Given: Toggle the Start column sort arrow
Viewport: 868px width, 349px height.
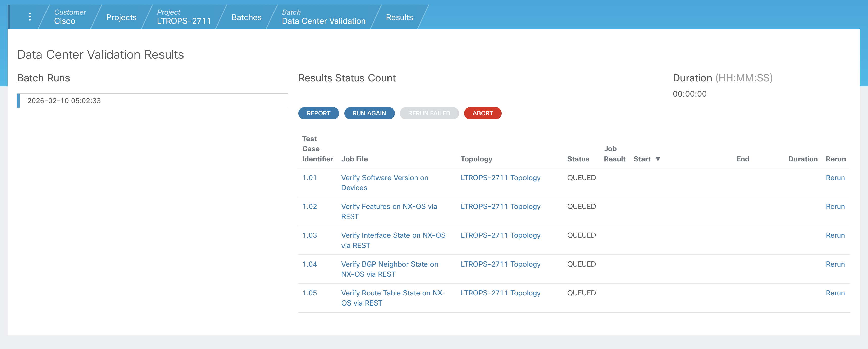Looking at the screenshot, I should (658, 159).
